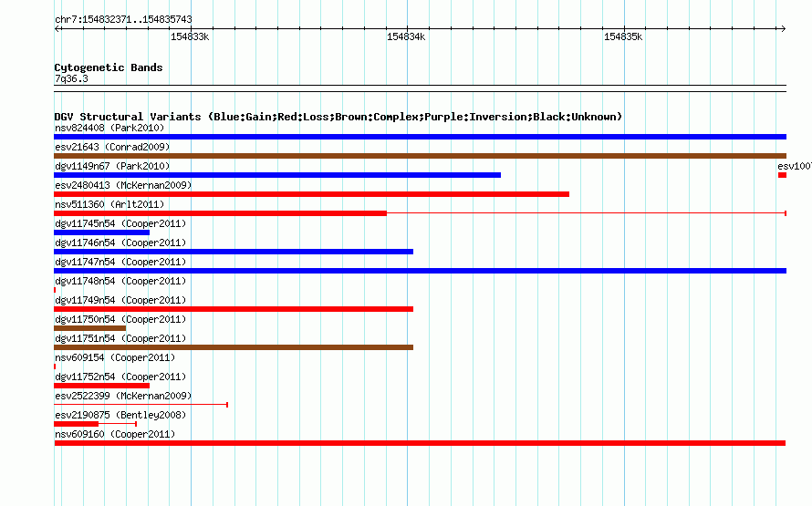The height and width of the screenshot is (506, 812).
Task: Click the esv2480413 (McKernan2009) label
Action: 123,185
